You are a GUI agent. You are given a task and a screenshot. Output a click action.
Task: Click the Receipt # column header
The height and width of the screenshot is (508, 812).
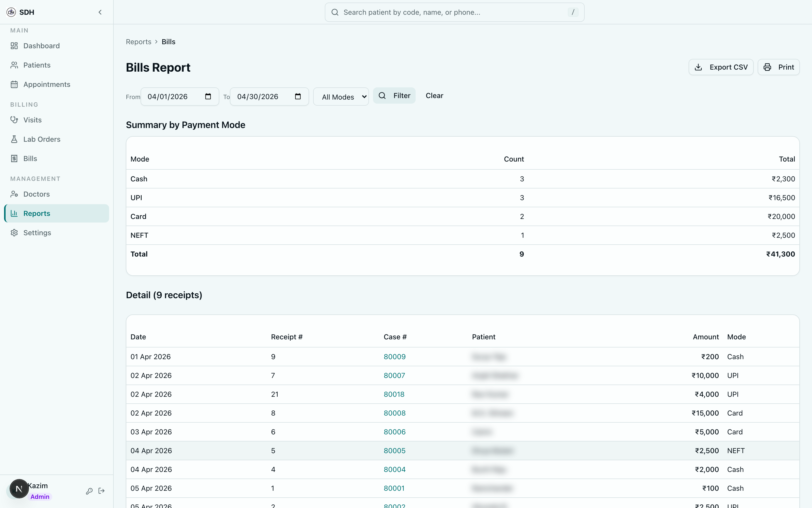(286, 337)
